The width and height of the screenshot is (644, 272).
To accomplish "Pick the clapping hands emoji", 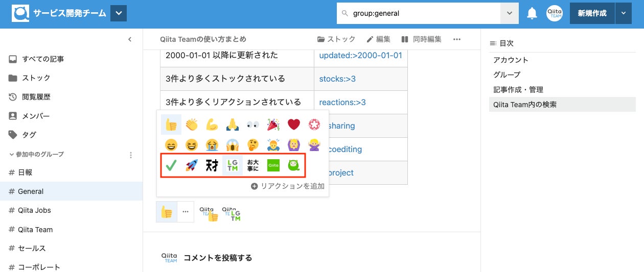I will click(192, 125).
